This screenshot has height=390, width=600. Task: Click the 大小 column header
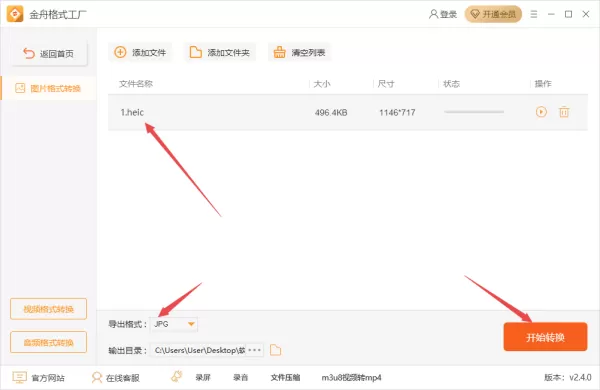pyautogui.click(x=322, y=83)
